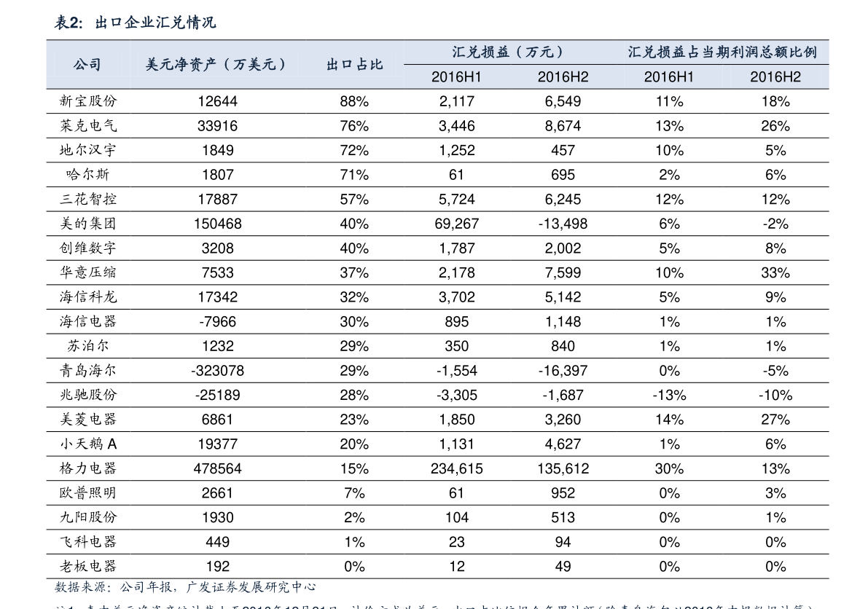Select the 26% ratio for 莱克电气
The image size is (868, 609).
(775, 125)
